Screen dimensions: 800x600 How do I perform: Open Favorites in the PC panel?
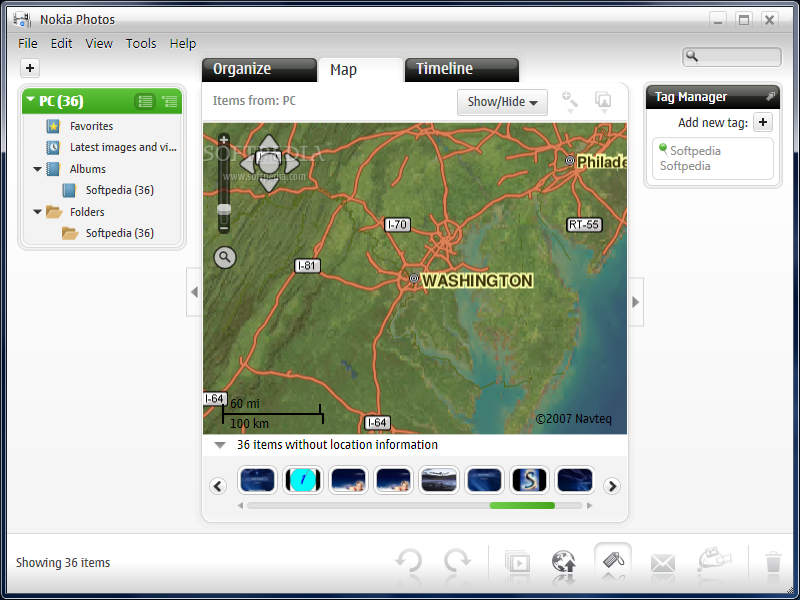[91, 126]
